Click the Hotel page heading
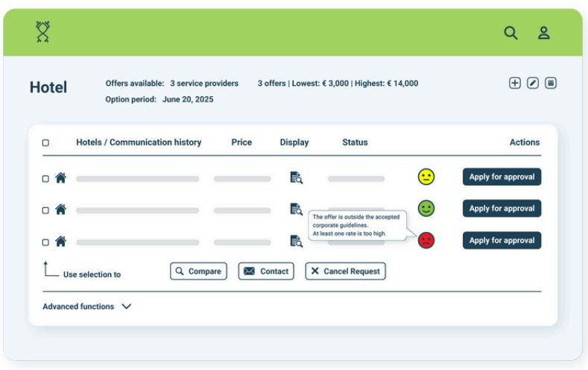 click(48, 87)
